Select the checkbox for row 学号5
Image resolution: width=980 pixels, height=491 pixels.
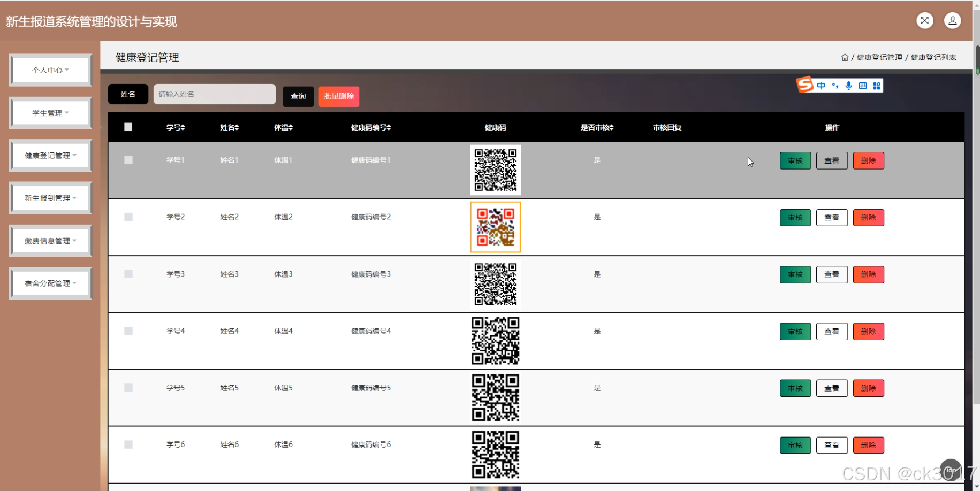[x=128, y=388]
